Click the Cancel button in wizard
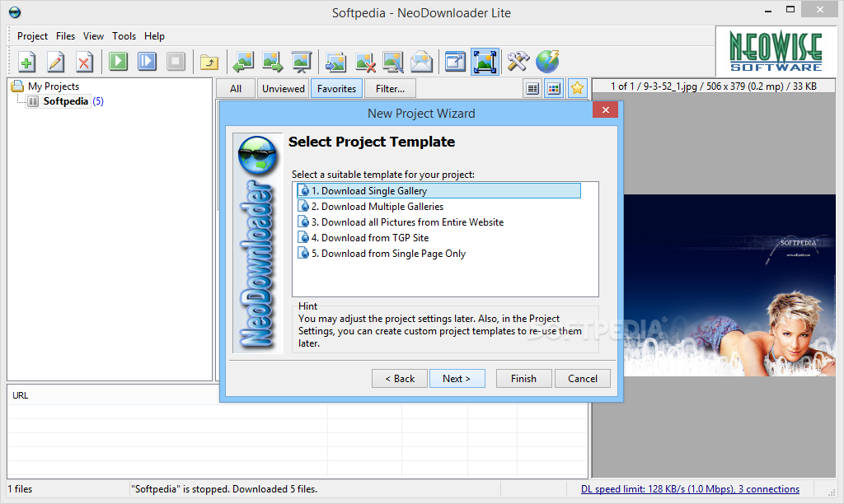Screen dimensions: 844x504 tap(583, 379)
